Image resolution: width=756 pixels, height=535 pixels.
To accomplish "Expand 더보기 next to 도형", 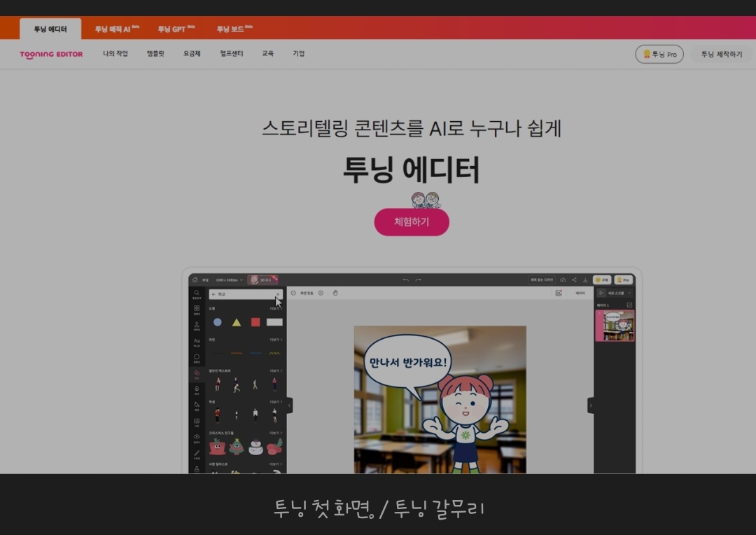I will point(276,308).
